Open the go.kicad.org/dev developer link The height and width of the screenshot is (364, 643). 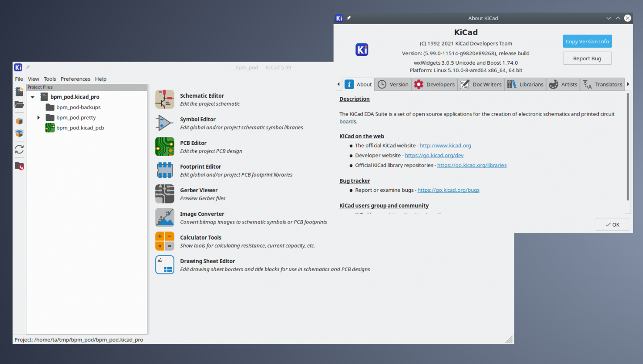(x=434, y=155)
